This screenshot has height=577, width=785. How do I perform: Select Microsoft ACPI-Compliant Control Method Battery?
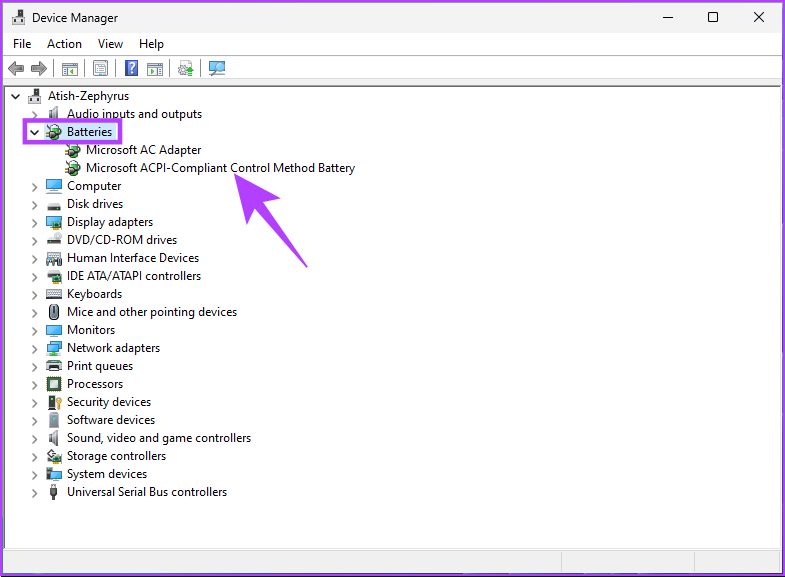pos(220,168)
